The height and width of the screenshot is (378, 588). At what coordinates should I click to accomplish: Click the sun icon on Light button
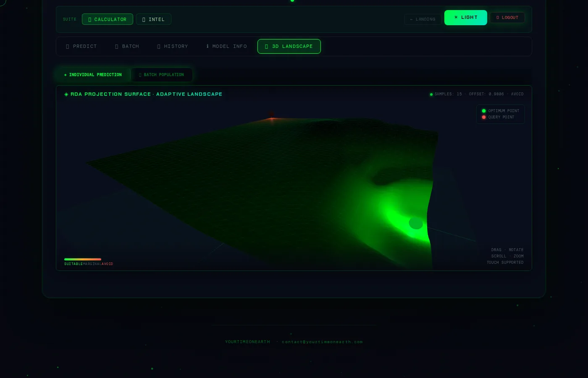456,18
